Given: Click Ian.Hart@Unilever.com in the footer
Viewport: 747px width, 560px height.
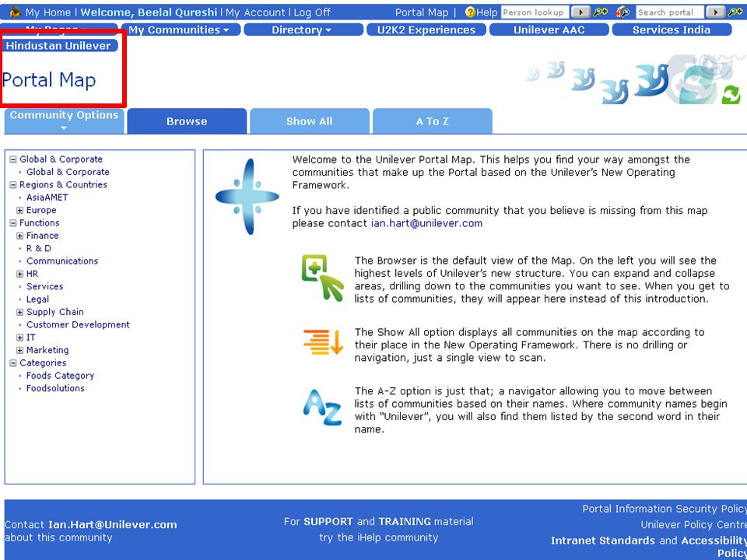Looking at the screenshot, I should tap(112, 524).
